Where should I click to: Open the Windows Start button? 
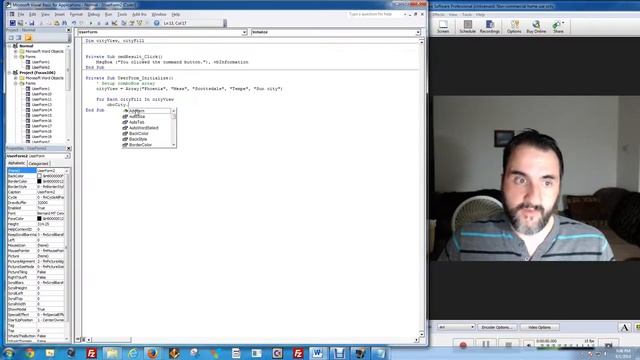pyautogui.click(x=9, y=353)
